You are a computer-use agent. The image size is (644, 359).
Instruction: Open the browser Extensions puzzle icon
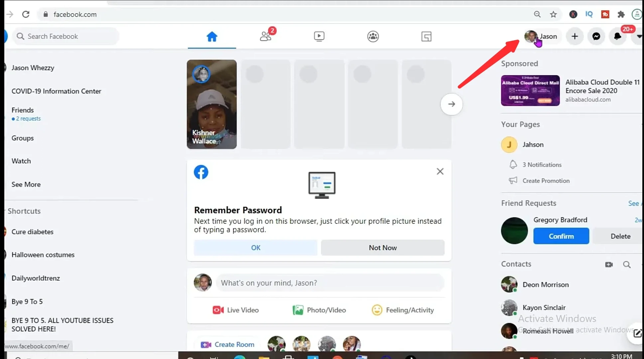click(621, 14)
